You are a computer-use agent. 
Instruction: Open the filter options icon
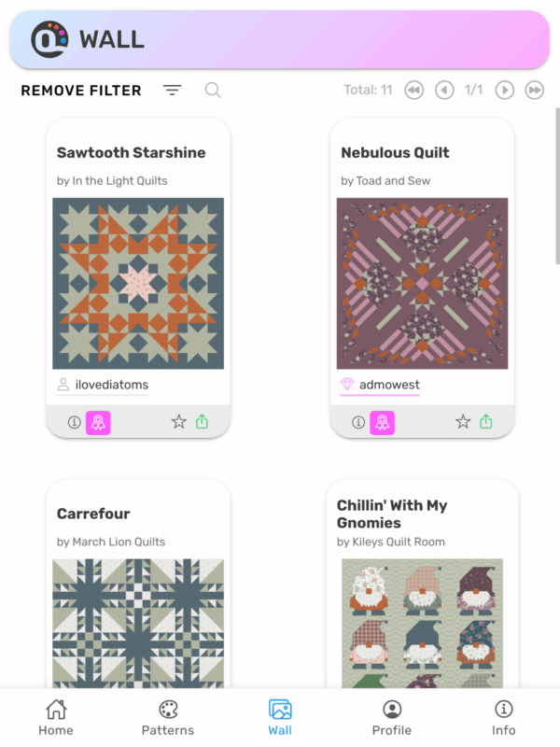172,90
